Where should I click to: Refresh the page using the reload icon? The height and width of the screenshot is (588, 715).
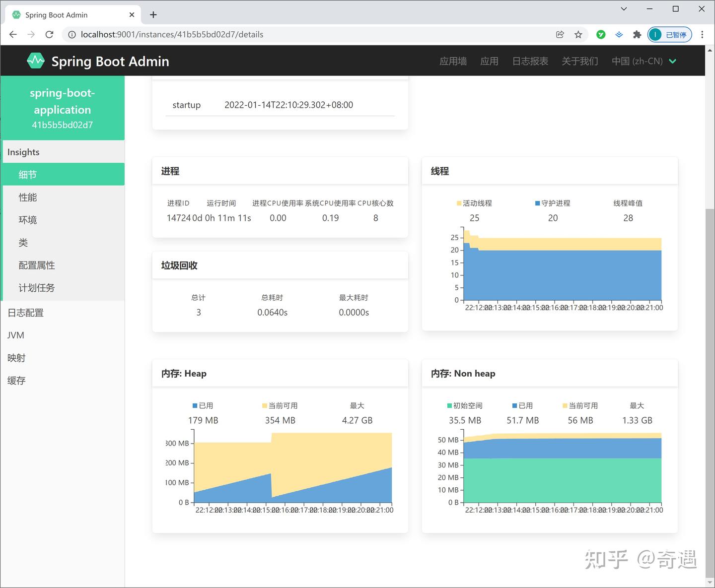pyautogui.click(x=49, y=34)
